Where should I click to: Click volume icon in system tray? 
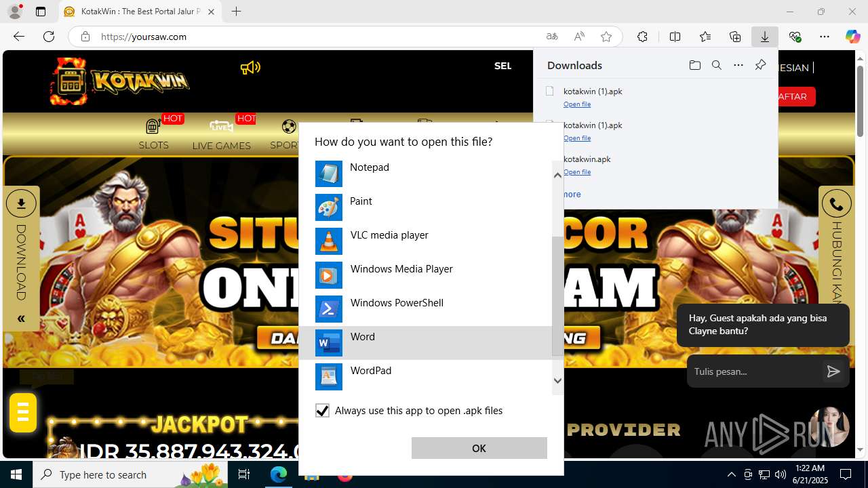coord(781,474)
